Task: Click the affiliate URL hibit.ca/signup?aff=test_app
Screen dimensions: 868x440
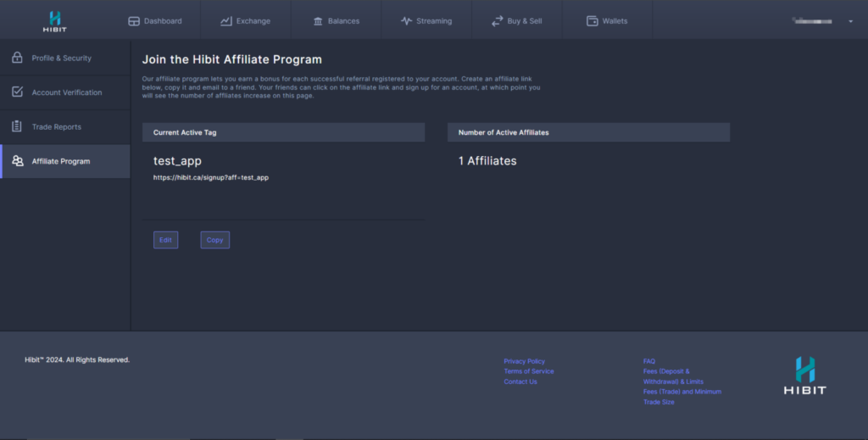Action: (211, 178)
